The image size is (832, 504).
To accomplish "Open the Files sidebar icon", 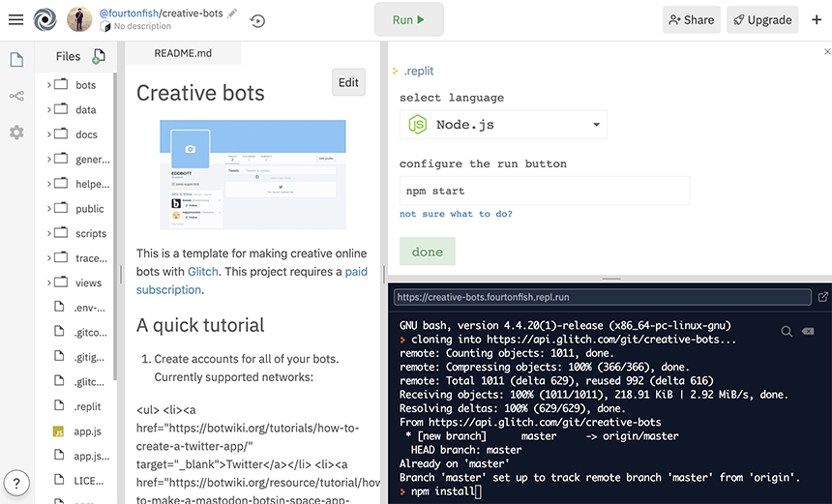I will (x=16, y=59).
